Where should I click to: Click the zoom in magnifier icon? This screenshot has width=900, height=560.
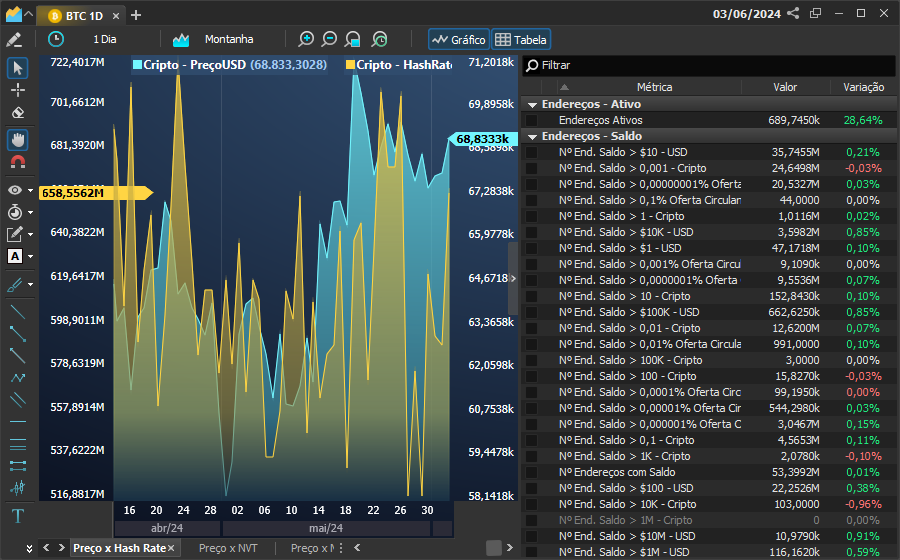tap(306, 39)
